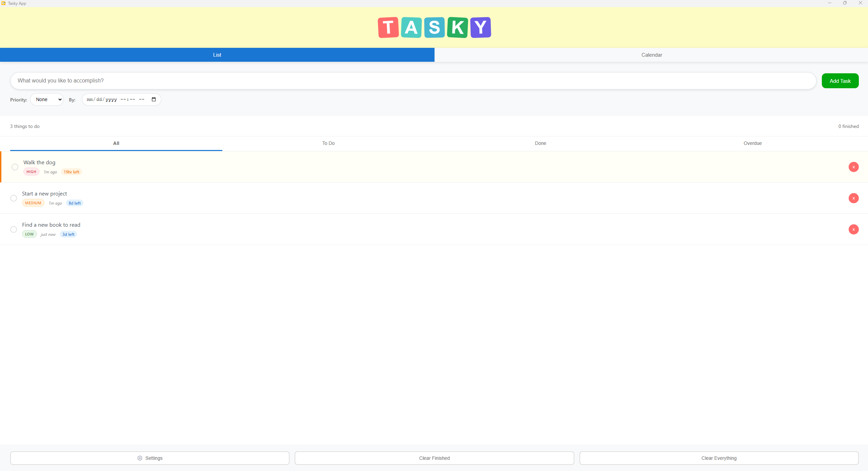Mark Walk the dog as complete
The width and height of the screenshot is (868, 471).
[x=15, y=167]
